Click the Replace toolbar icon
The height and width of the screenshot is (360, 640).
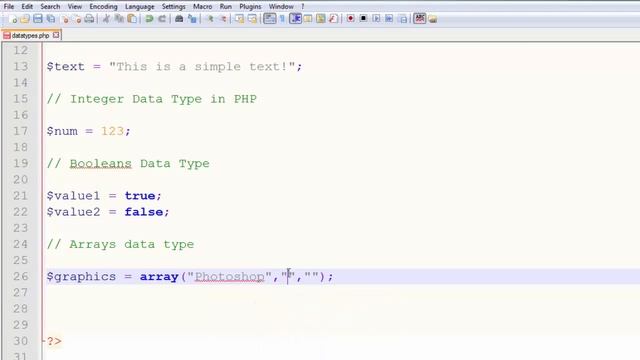click(x=192, y=19)
